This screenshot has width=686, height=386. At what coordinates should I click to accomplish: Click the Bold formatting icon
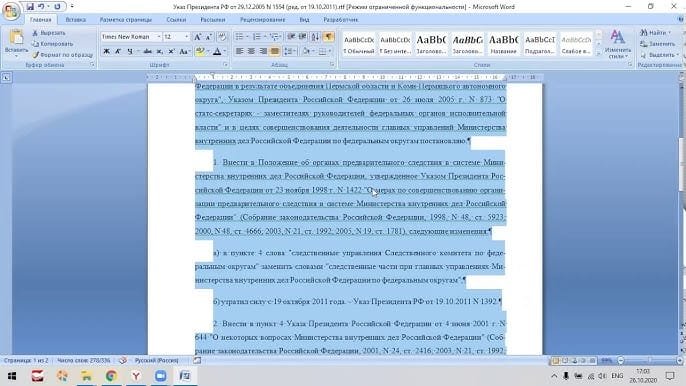[x=106, y=52]
